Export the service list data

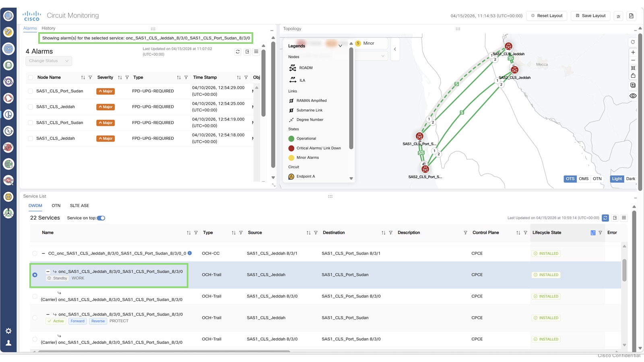[615, 218]
